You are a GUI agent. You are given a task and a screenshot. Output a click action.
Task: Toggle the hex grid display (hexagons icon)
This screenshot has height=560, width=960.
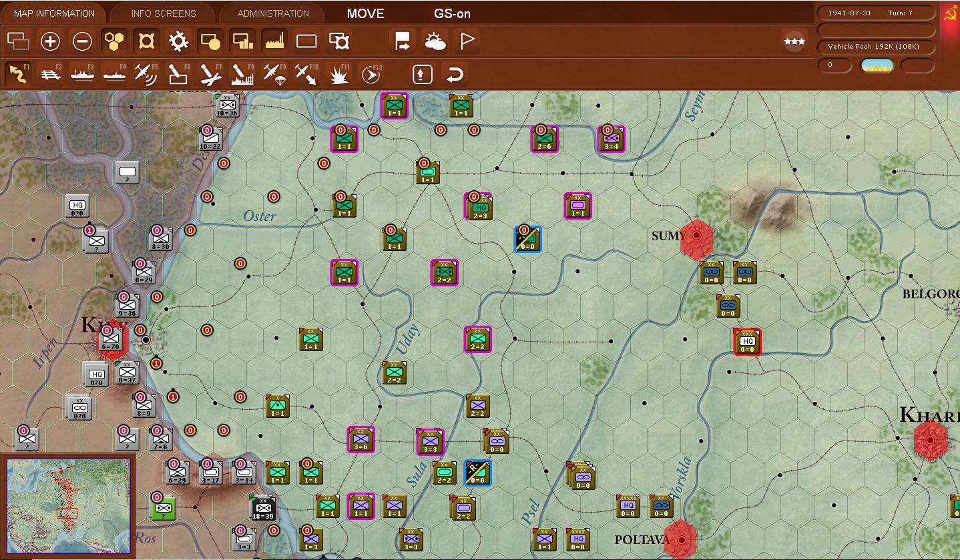(x=114, y=41)
